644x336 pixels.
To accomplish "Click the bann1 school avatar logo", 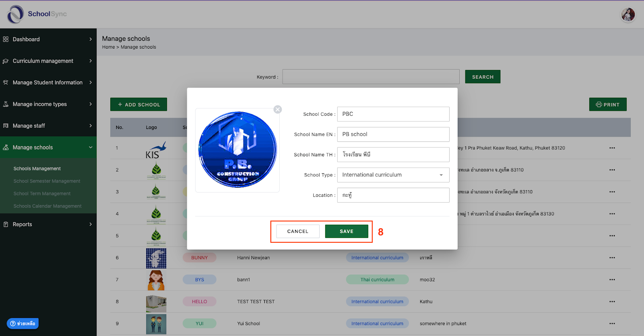I will tap(156, 280).
